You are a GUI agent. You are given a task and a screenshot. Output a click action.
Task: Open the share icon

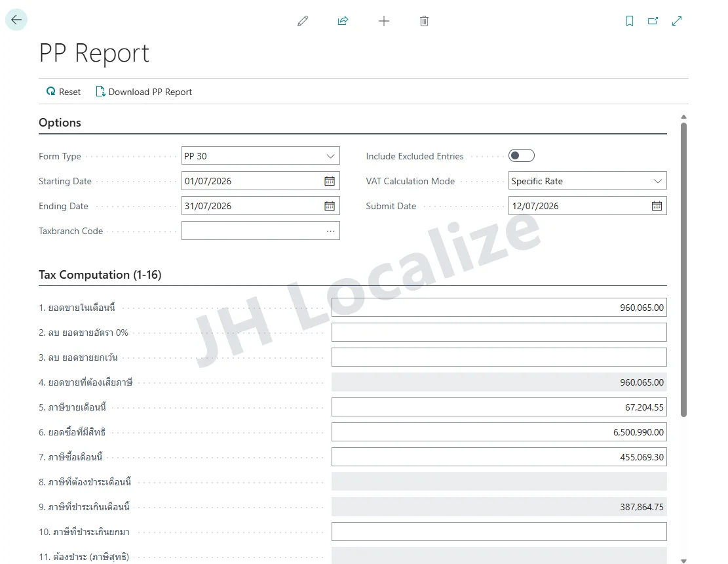(343, 21)
